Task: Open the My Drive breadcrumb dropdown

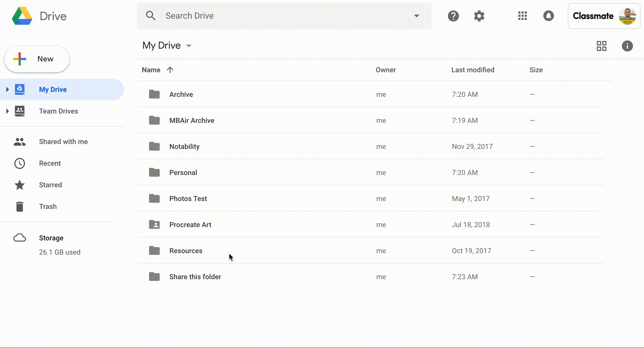Action: 189,46
